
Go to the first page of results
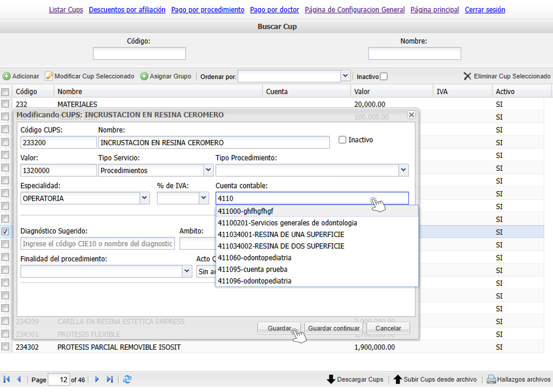pyautogui.click(x=7, y=380)
